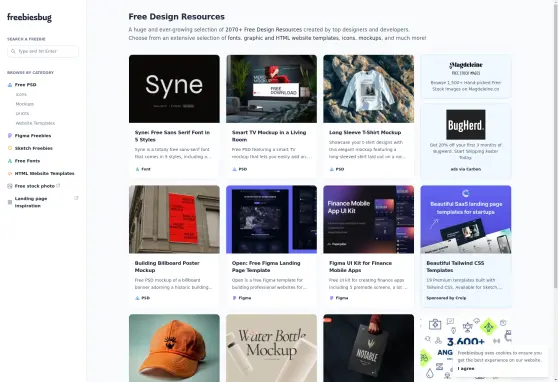Open Smart TV Mockup thumbnail image
This screenshot has width=558, height=382.
tap(272, 89)
